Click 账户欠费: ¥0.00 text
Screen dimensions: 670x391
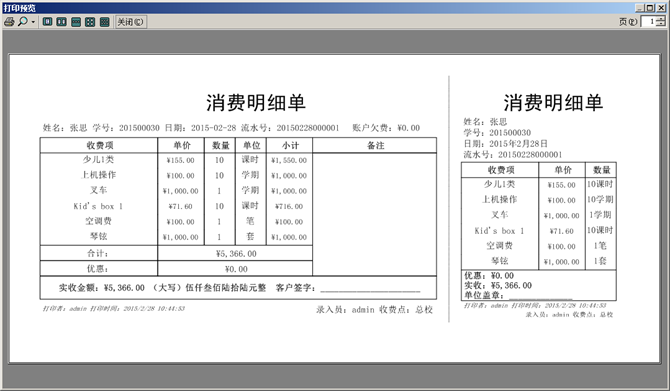[386, 128]
